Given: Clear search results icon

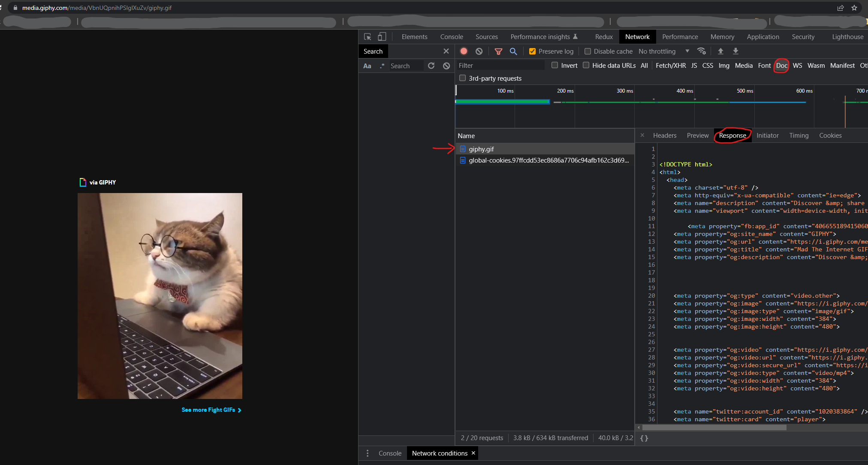Looking at the screenshot, I should (x=446, y=66).
